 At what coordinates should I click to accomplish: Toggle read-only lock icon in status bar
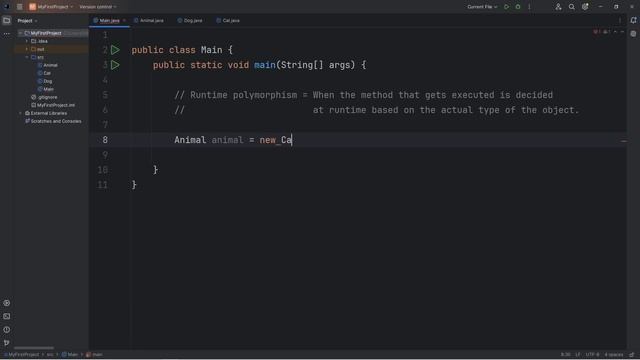click(x=632, y=355)
